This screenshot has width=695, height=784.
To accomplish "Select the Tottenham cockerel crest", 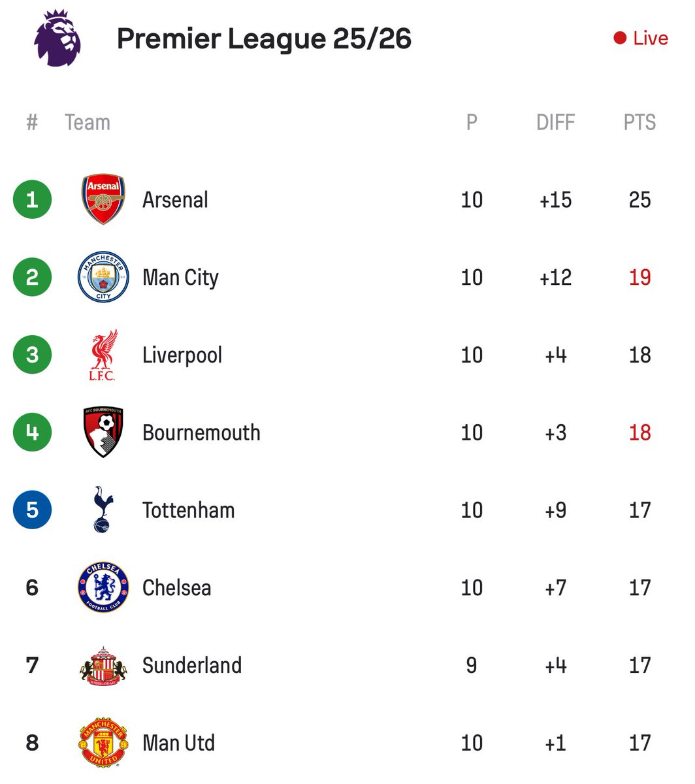I will click(103, 510).
